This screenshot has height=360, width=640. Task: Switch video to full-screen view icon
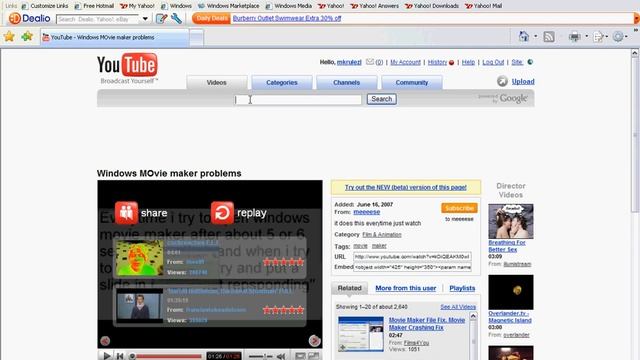[x=313, y=356]
